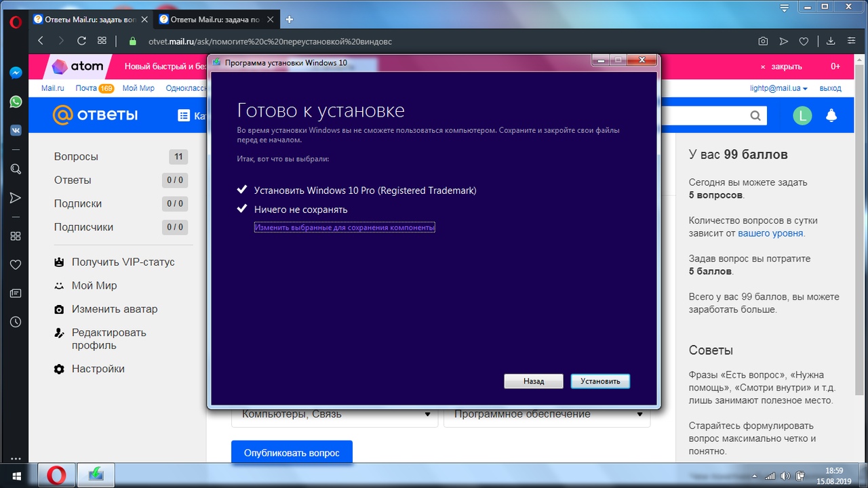Screen dimensions: 868x488
Task: Reload the page
Action: click(x=81, y=41)
